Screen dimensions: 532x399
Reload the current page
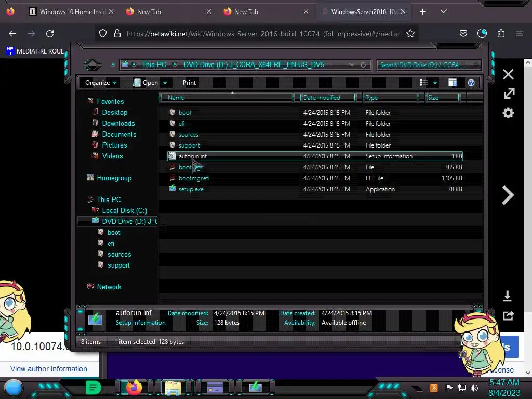click(x=50, y=34)
